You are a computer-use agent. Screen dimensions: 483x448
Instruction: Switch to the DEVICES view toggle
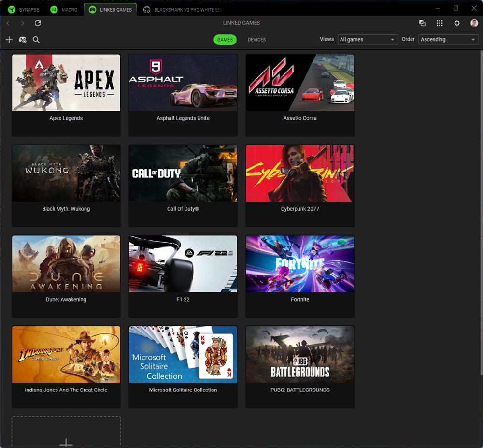256,40
